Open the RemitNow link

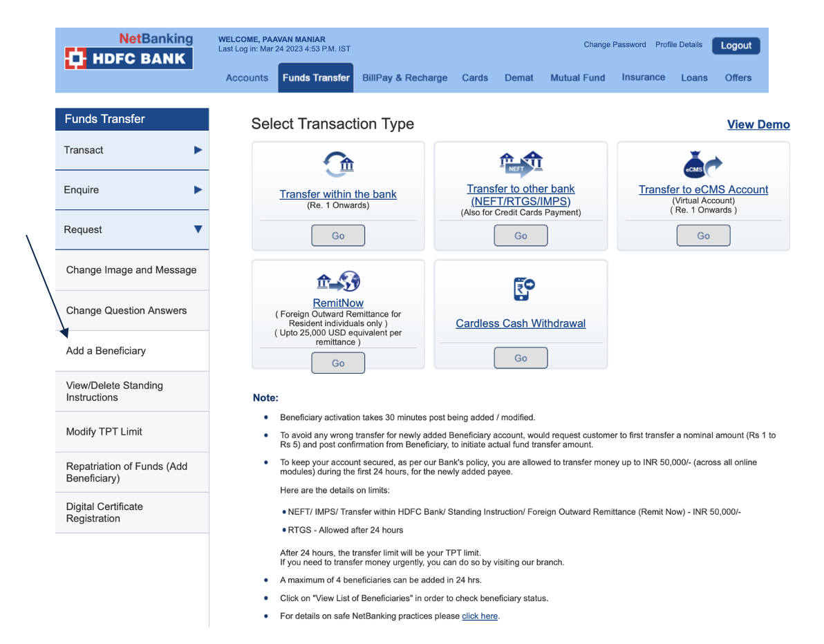[338, 303]
